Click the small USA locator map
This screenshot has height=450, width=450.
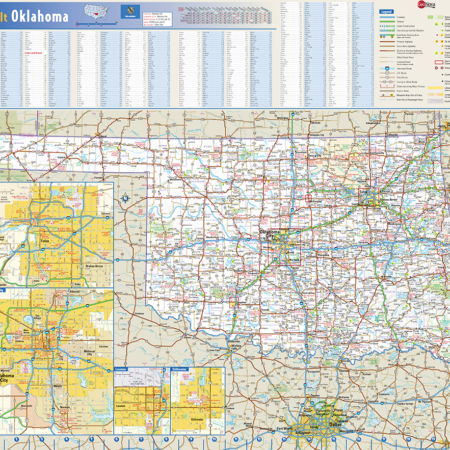(x=97, y=12)
